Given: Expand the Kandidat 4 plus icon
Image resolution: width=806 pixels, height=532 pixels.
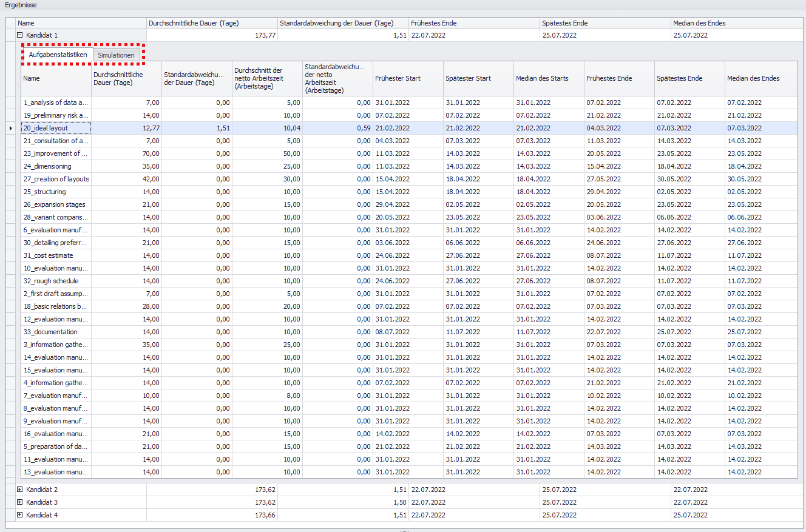Looking at the screenshot, I should pyautogui.click(x=20, y=515).
